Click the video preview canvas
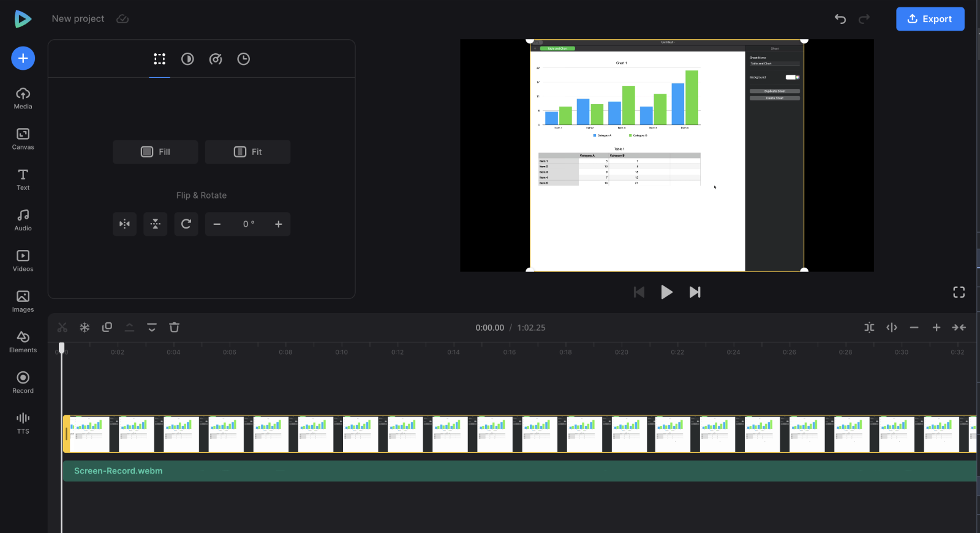980x533 pixels. [x=667, y=156]
